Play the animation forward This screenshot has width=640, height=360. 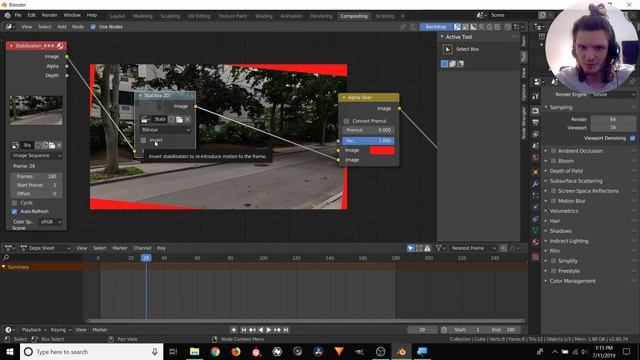click(269, 330)
